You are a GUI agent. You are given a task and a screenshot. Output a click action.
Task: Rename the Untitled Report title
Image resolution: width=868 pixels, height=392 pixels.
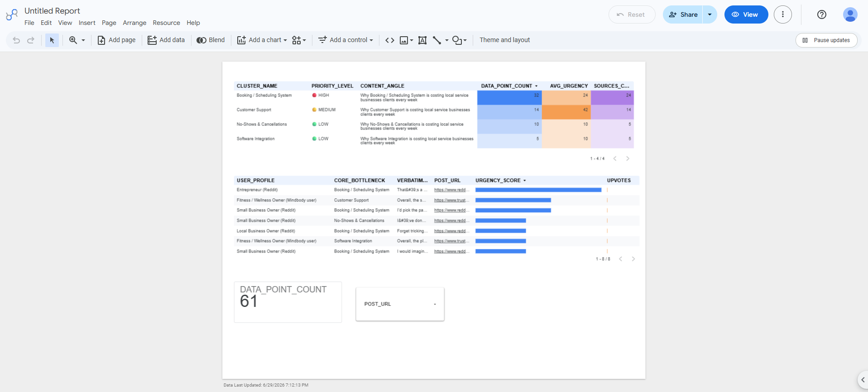[x=52, y=11]
